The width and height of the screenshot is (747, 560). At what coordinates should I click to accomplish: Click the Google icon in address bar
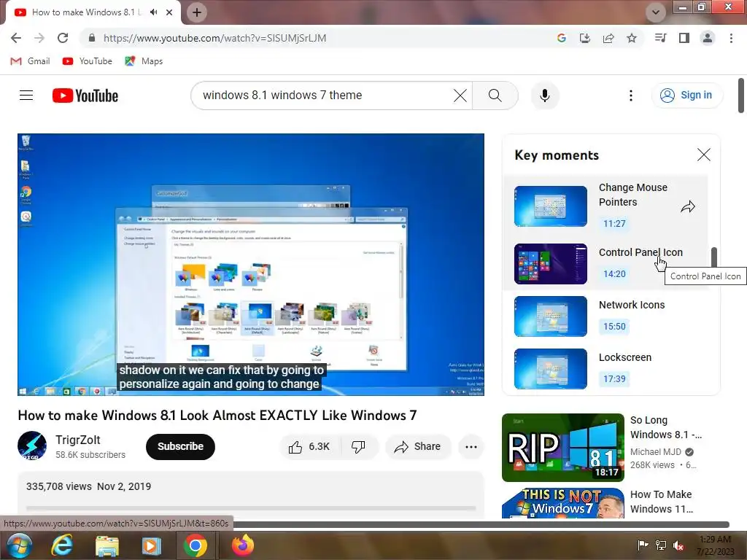(562, 38)
